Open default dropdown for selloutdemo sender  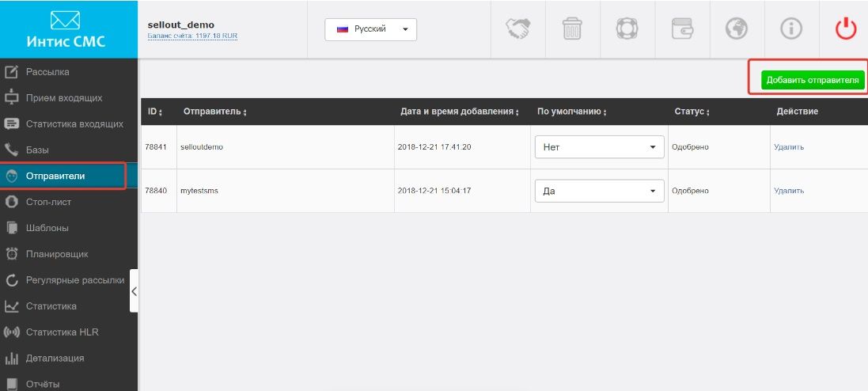click(599, 147)
